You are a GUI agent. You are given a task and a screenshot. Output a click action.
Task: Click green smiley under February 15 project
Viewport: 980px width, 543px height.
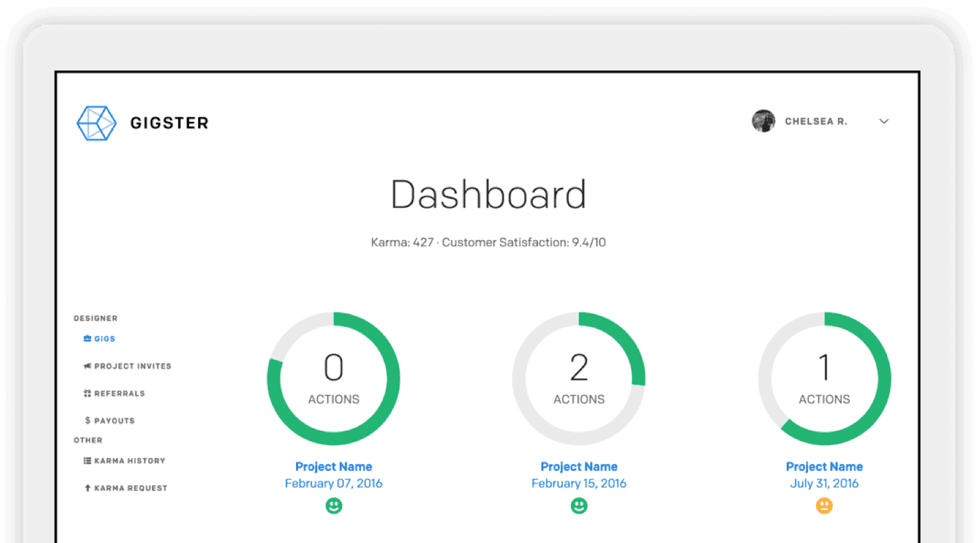coord(579,506)
